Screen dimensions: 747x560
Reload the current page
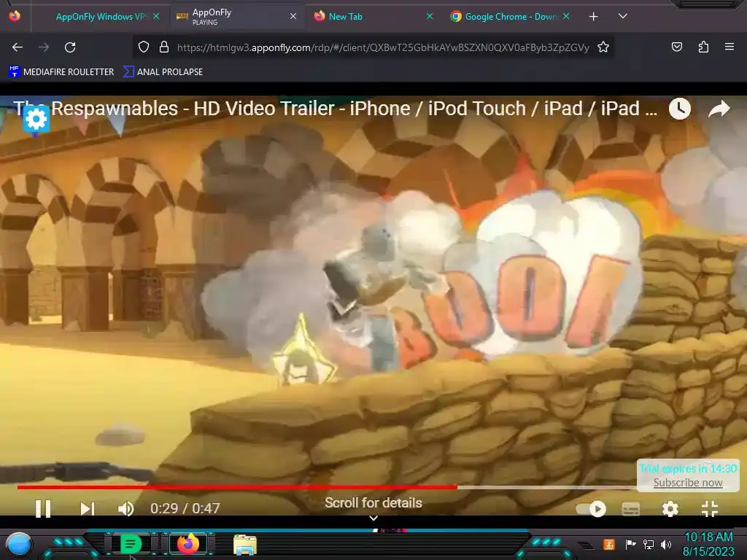click(70, 47)
